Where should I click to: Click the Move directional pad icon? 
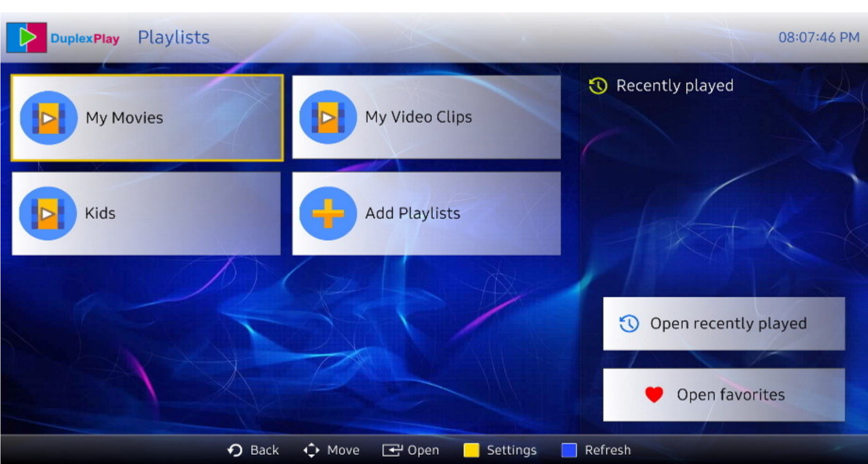click(x=311, y=450)
